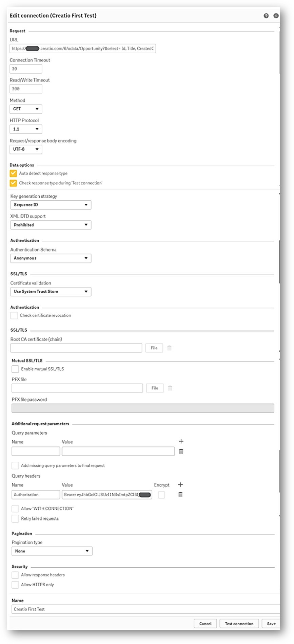294x644 pixels.
Task: Click the query parameter Value field
Action: (118, 451)
